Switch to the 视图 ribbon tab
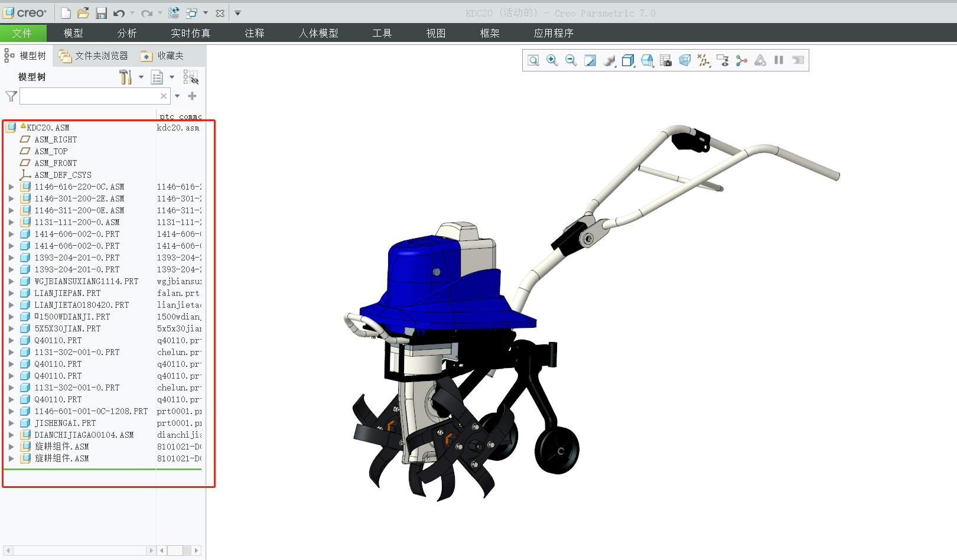The height and width of the screenshot is (560, 957). click(436, 33)
